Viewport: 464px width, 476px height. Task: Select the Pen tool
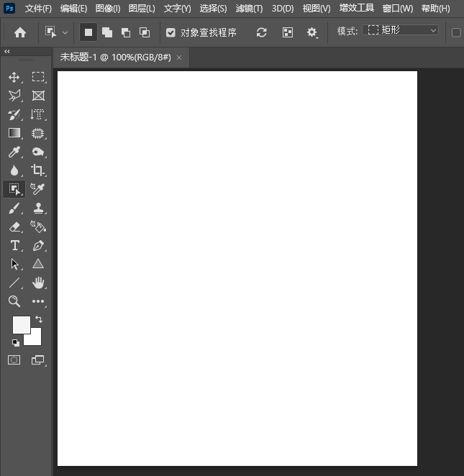click(x=38, y=246)
